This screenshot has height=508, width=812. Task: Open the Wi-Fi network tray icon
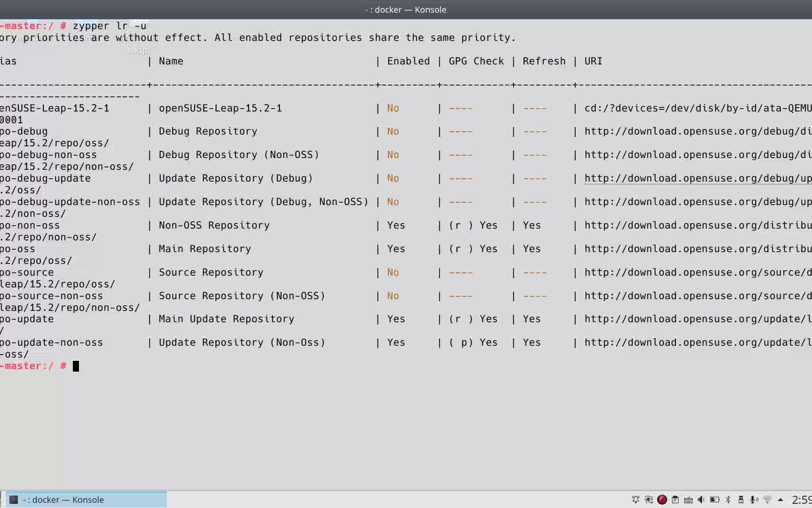coord(767,500)
